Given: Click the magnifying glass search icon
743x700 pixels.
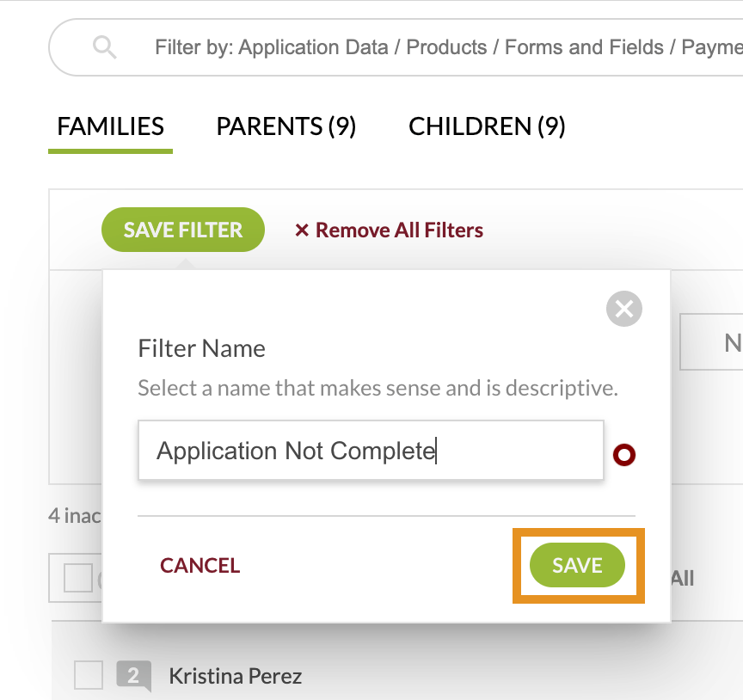Looking at the screenshot, I should click(x=104, y=47).
